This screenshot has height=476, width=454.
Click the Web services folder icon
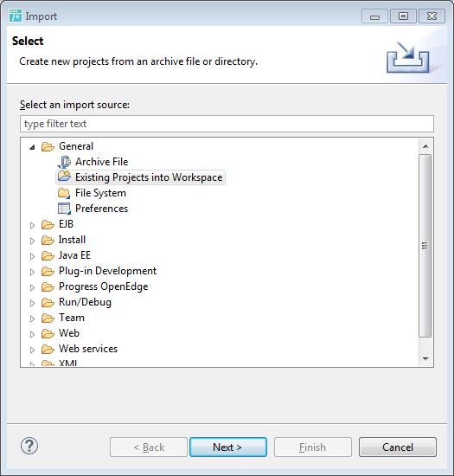tap(48, 349)
